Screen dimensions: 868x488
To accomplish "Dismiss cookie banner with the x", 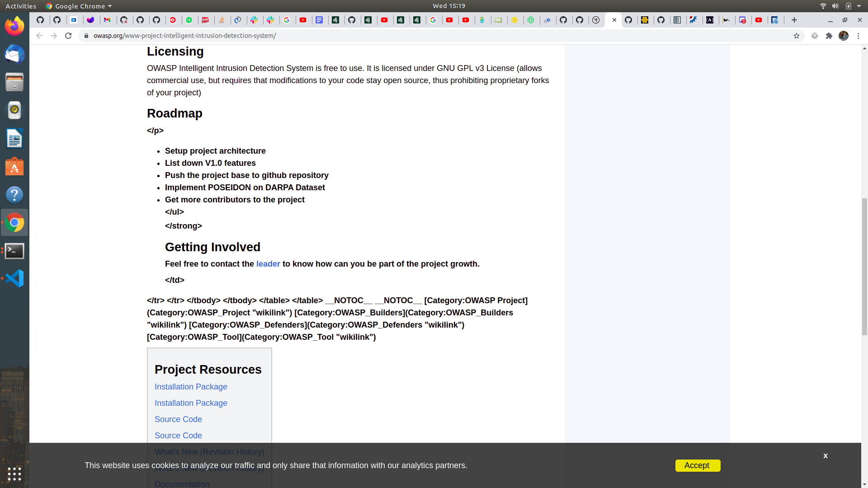I will [826, 456].
